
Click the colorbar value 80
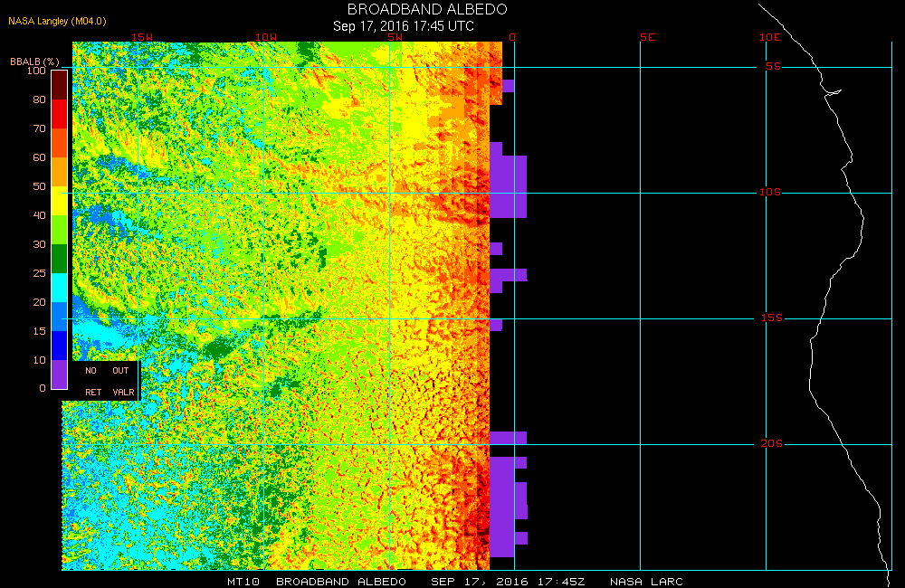pyautogui.click(x=39, y=100)
